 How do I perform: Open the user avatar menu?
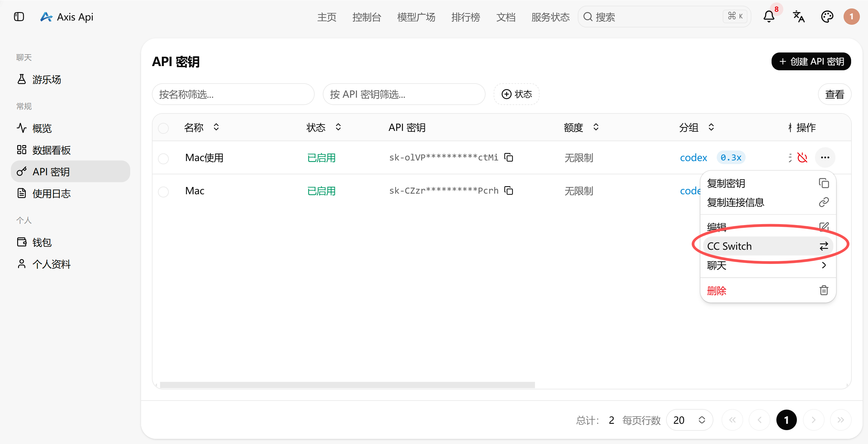point(851,17)
